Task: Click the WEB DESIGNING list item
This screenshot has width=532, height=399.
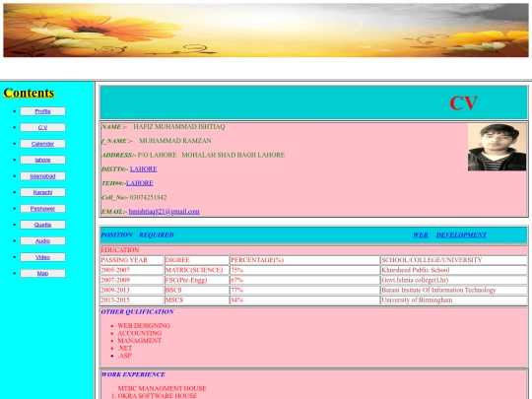Action: pos(144,326)
